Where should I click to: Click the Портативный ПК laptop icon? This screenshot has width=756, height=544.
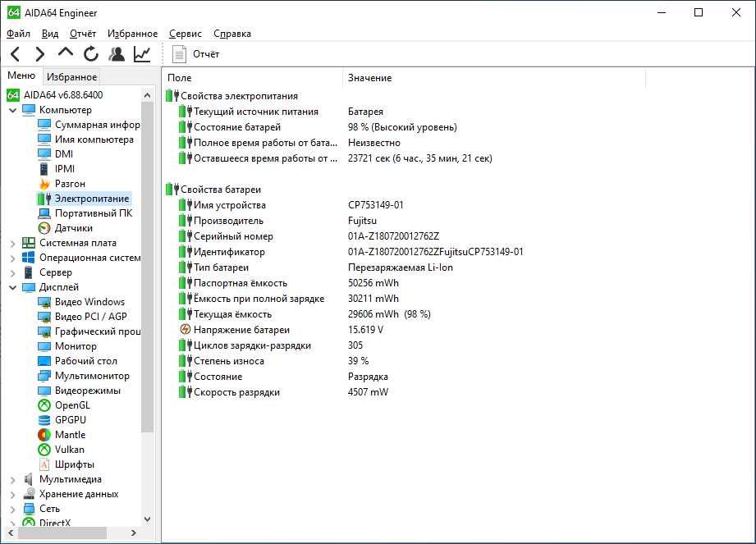click(44, 213)
